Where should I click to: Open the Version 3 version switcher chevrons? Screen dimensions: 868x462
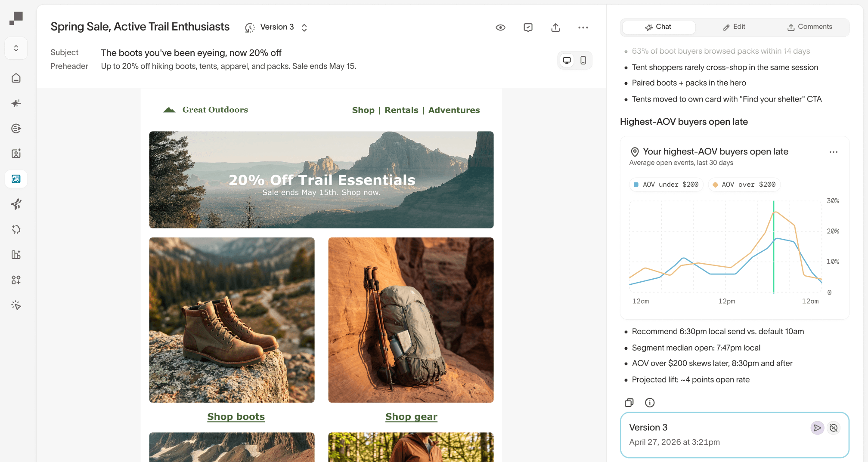(304, 27)
